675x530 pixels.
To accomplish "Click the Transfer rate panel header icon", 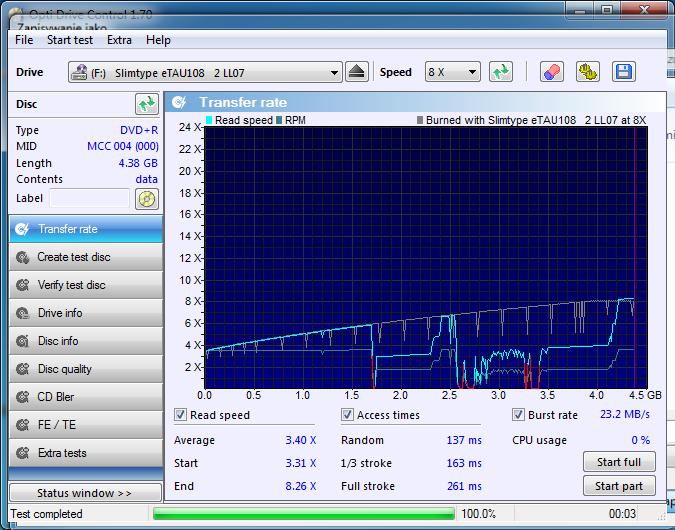I will tap(179, 102).
